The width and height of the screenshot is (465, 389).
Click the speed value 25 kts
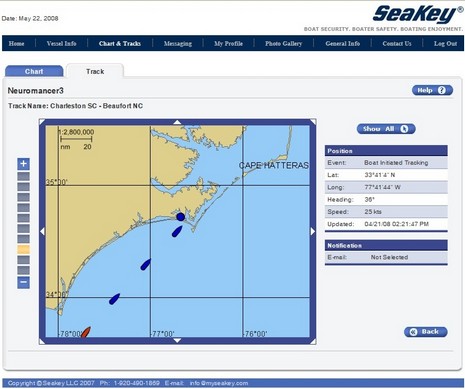tap(373, 212)
